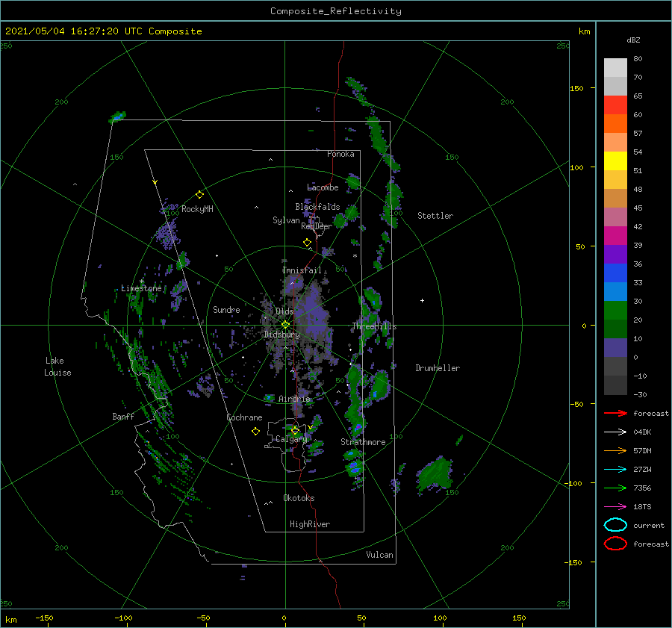Click the 150 tick label on the right axis

576,88
